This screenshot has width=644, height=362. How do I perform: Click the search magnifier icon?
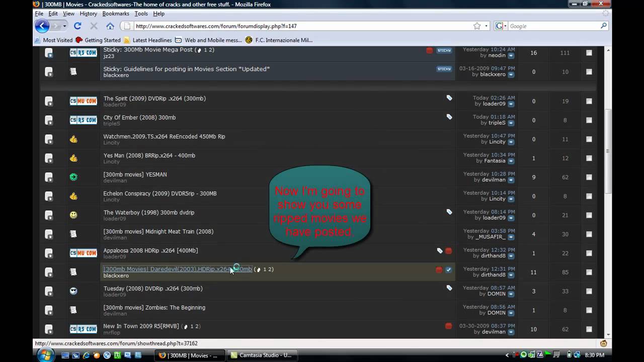coord(604,26)
